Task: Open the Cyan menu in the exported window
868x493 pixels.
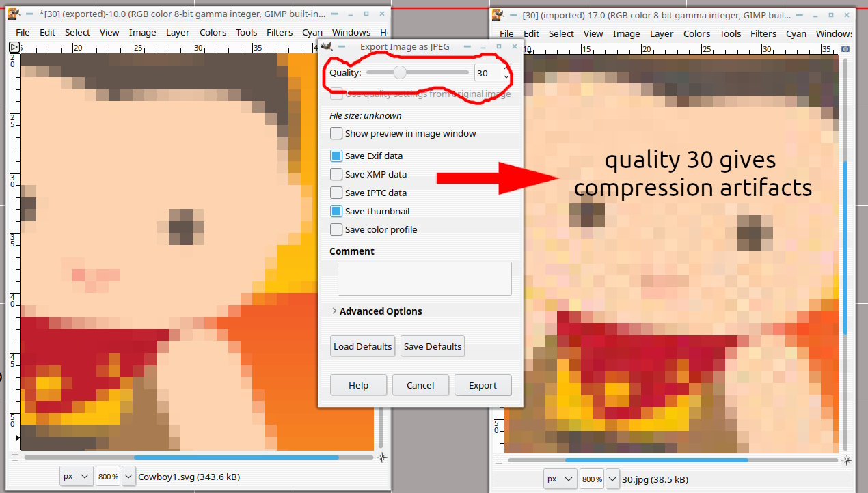Action: [x=312, y=32]
